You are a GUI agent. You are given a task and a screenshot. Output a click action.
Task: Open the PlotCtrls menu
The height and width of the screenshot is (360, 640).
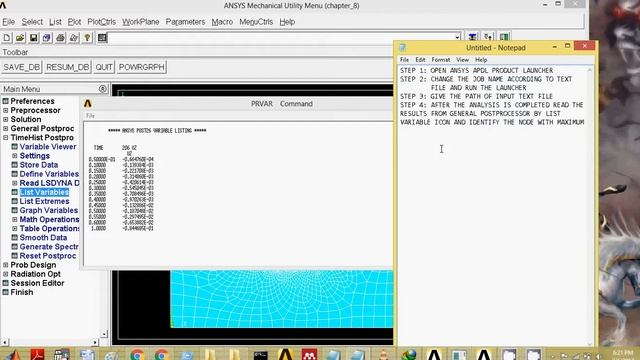tap(102, 22)
